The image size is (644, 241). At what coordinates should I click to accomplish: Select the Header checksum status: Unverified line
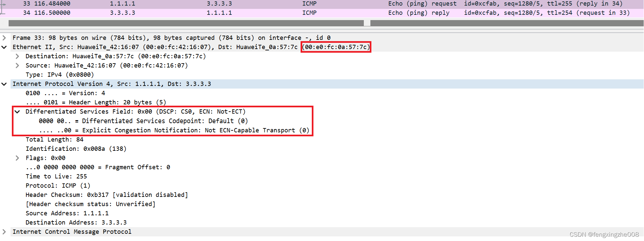click(91, 204)
